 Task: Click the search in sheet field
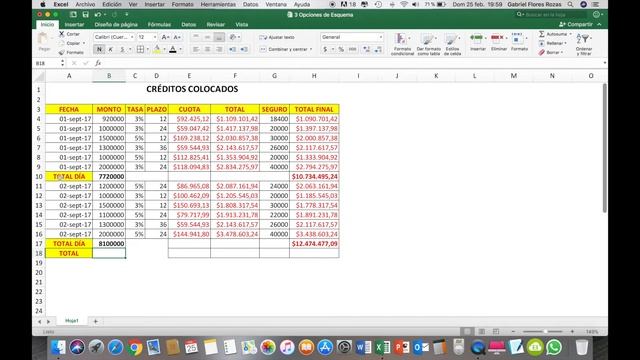[551, 15]
